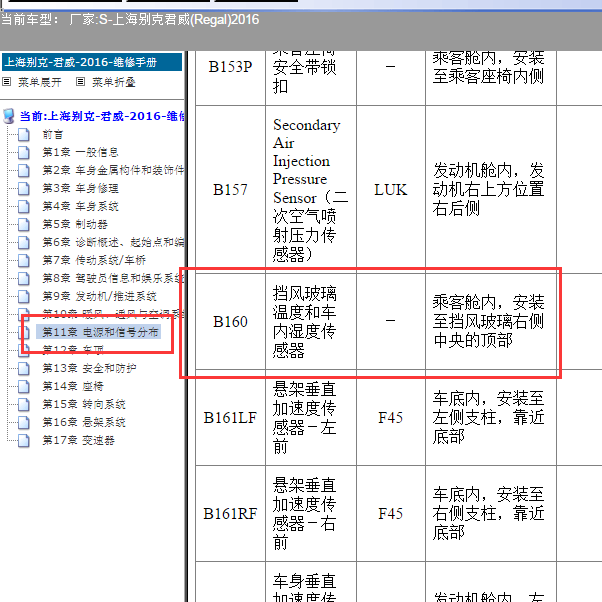
Task: Click the 菜单折叠 collapse-menu button
Action: point(114,82)
